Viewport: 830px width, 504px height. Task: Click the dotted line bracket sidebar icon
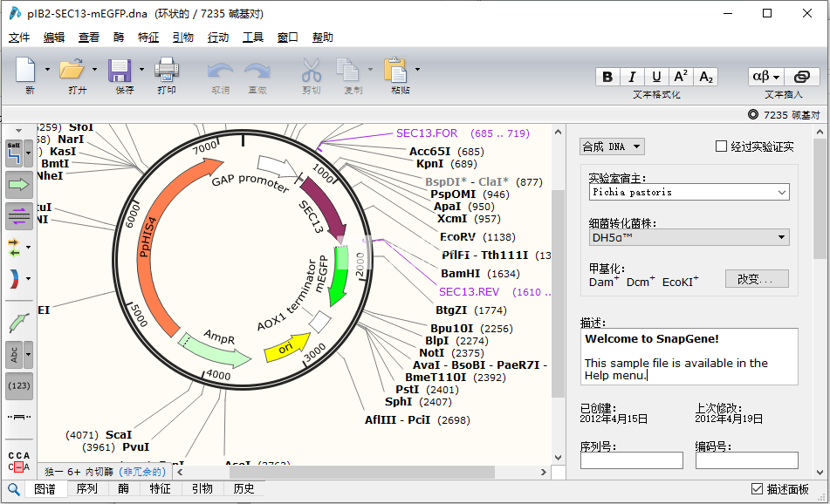point(19,417)
